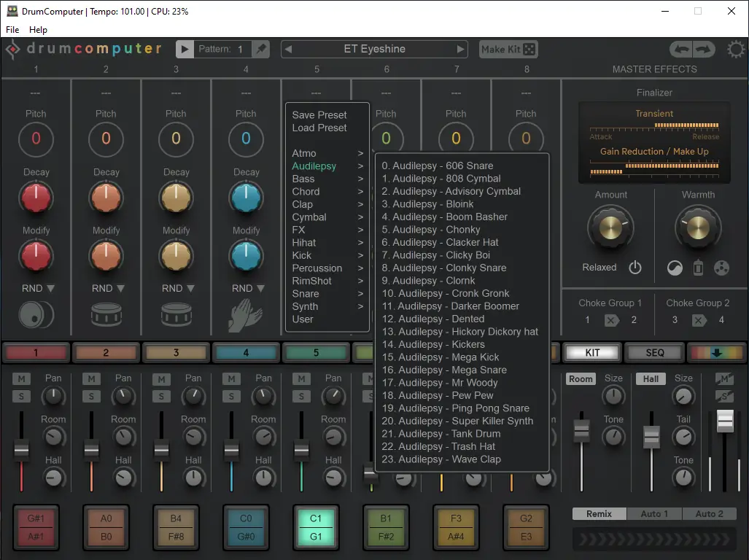The width and height of the screenshot is (749, 560).
Task: Solo channel 4 with S button
Action: (x=231, y=396)
